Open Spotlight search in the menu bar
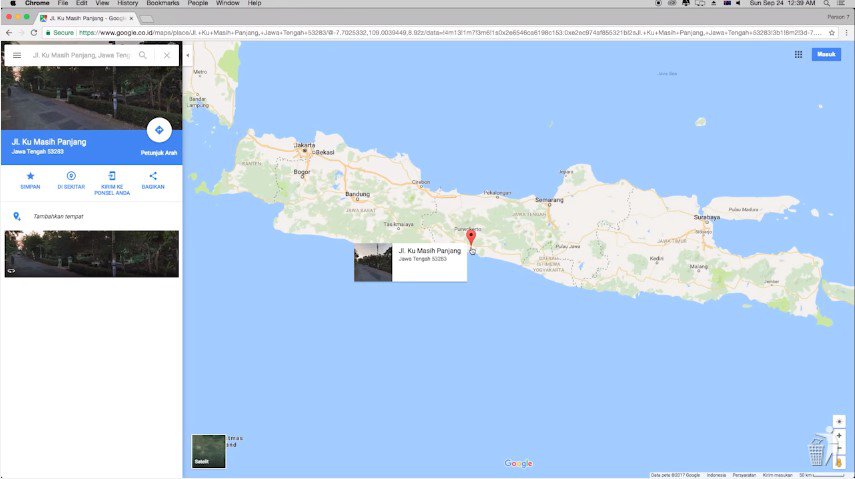The image size is (855, 479). pyautogui.click(x=827, y=3)
